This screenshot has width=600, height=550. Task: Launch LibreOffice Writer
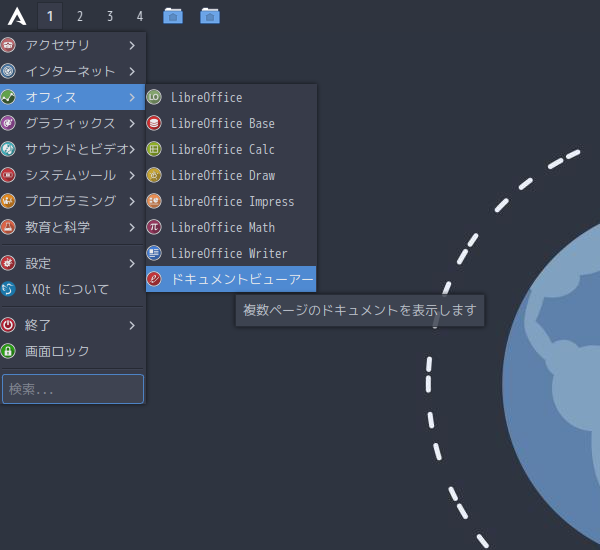(x=231, y=253)
